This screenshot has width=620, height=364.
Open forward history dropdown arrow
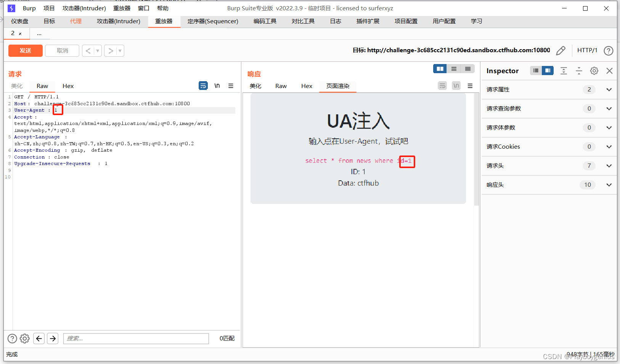[x=120, y=51]
